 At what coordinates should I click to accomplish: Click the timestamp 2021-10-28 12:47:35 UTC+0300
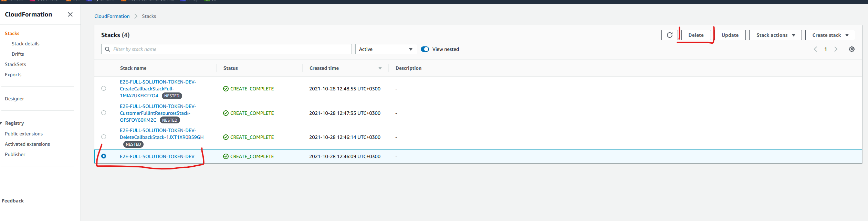[345, 113]
